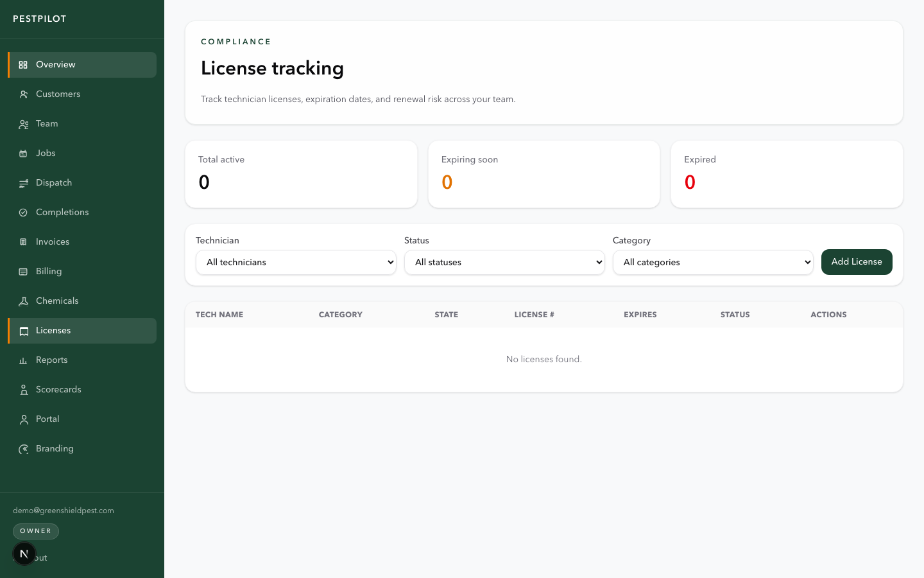The height and width of the screenshot is (578, 924).
Task: Click the round N badge icon
Action: pos(24,554)
